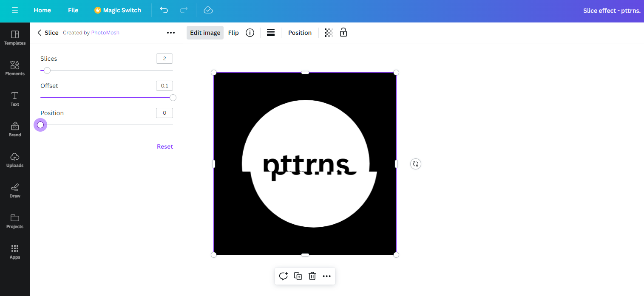
Task: Click the Offset value input field
Action: click(165, 86)
